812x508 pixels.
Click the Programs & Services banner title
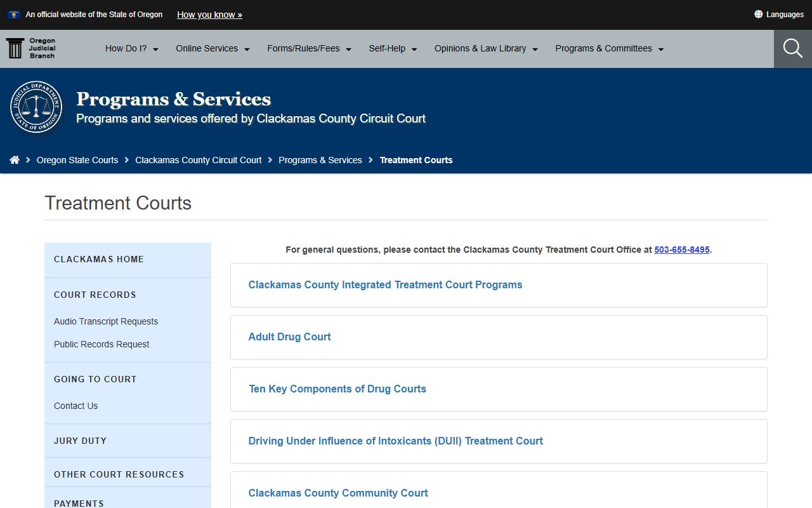click(174, 99)
